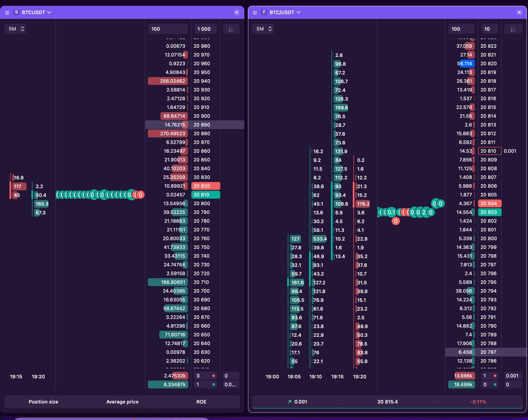Click the Position size label
Image resolution: width=528 pixels, height=420 pixels.
click(43, 402)
